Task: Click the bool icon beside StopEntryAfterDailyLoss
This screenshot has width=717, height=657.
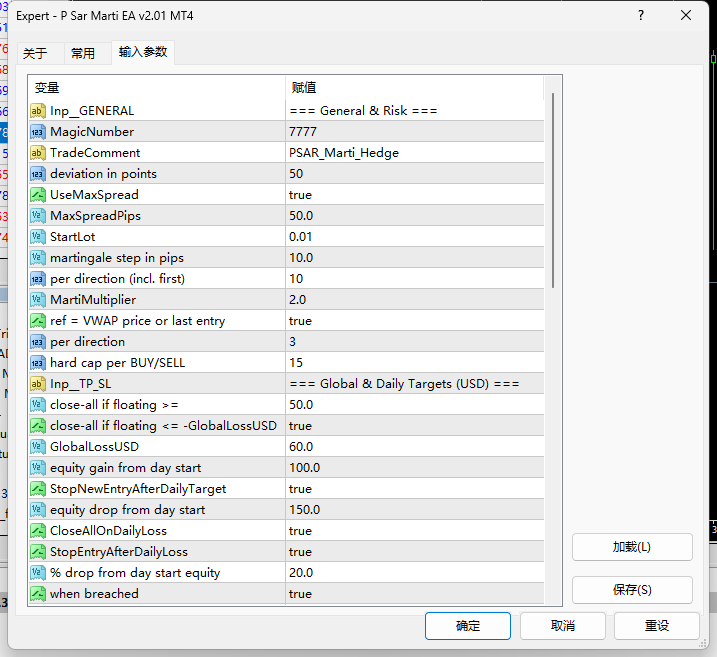Action: [x=38, y=552]
